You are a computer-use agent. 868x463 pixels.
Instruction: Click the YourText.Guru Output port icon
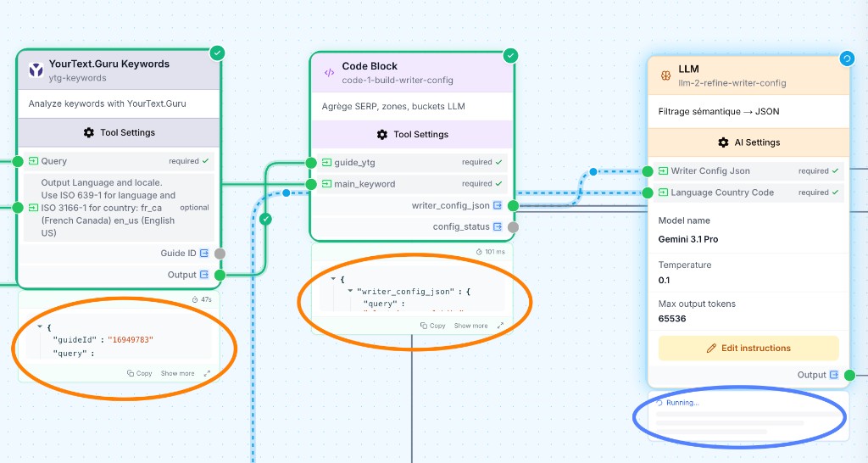pyautogui.click(x=204, y=275)
